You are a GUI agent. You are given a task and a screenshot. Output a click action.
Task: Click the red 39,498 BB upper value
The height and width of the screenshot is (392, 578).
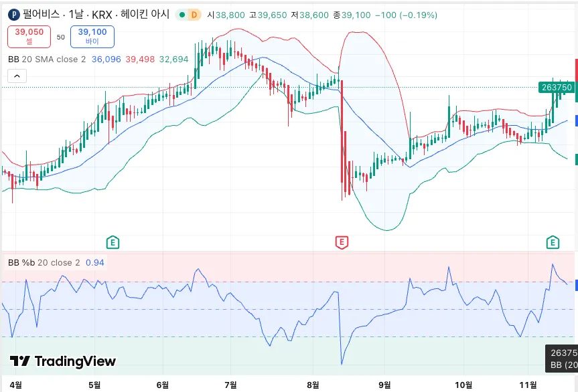pyautogui.click(x=140, y=59)
